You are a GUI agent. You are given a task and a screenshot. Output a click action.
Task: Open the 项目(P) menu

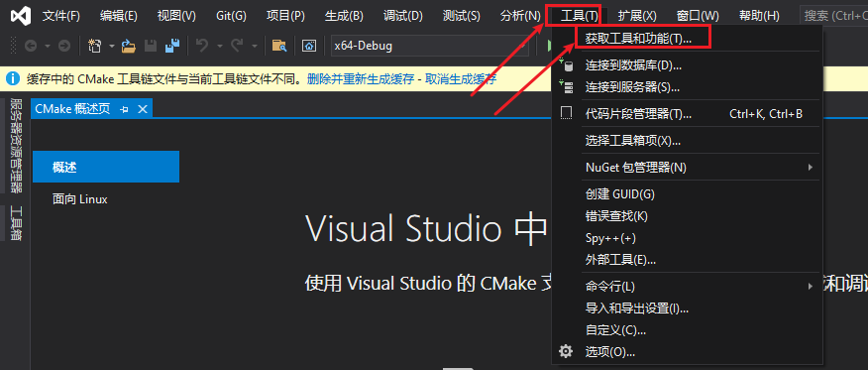[285, 16]
